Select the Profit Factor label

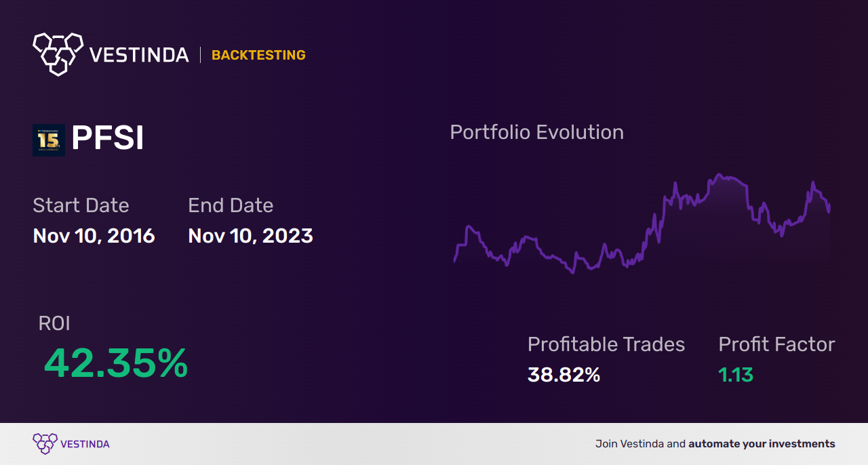click(776, 344)
